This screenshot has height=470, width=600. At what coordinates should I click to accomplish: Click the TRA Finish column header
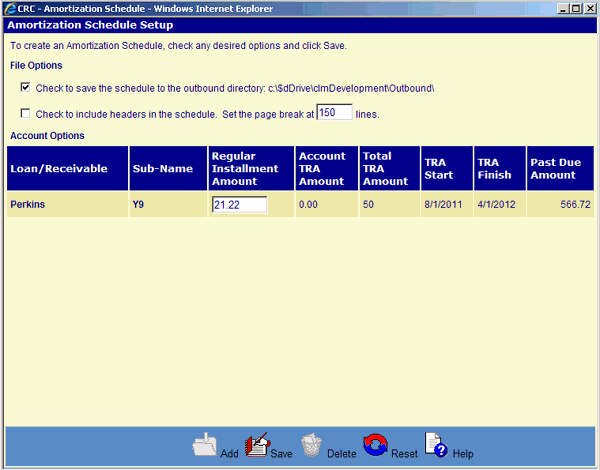pos(500,168)
